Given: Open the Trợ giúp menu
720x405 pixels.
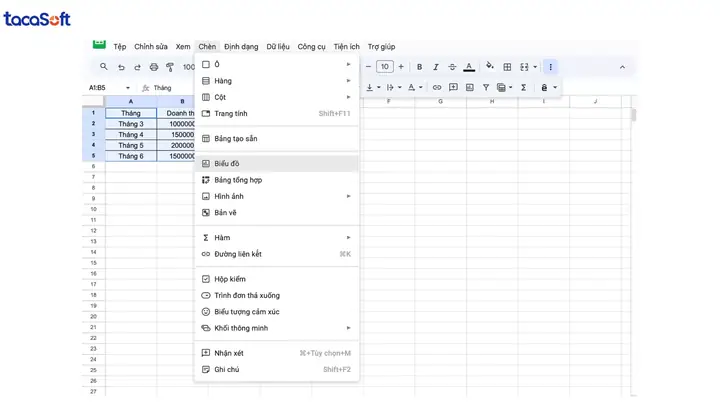Looking at the screenshot, I should 381,46.
